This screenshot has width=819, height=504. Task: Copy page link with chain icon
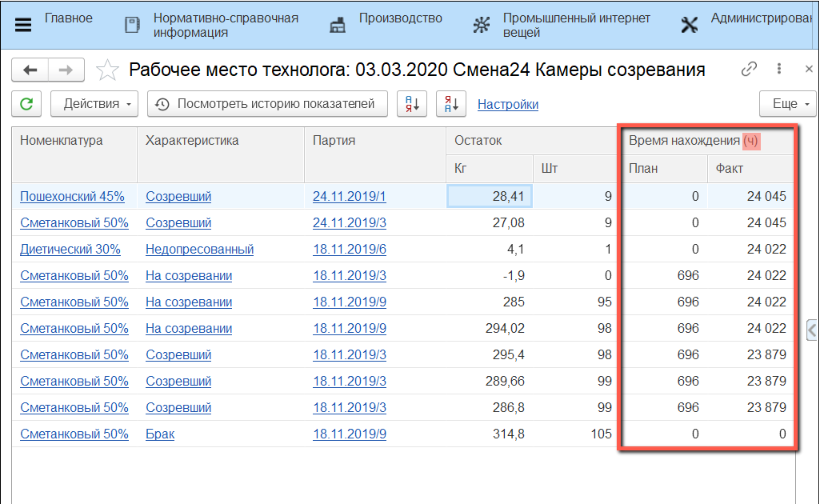(x=749, y=70)
